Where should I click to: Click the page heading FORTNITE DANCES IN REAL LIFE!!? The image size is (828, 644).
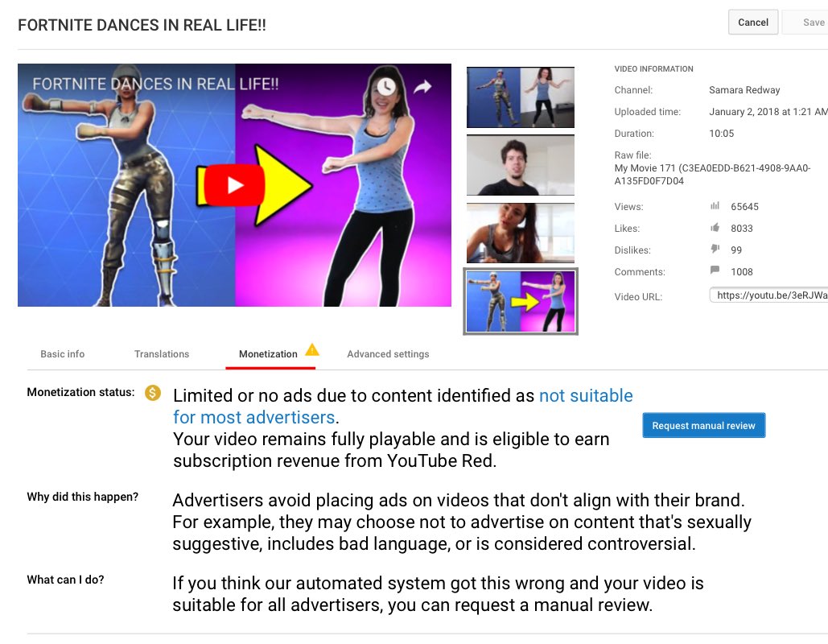click(x=142, y=25)
